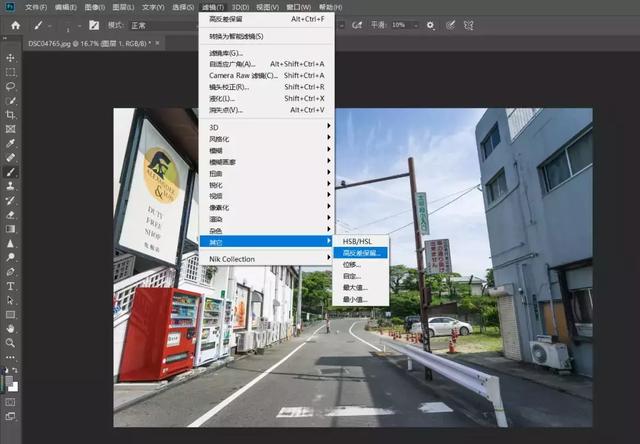Select the History Brush tool
Viewport: 640px width, 444px height.
point(11,200)
